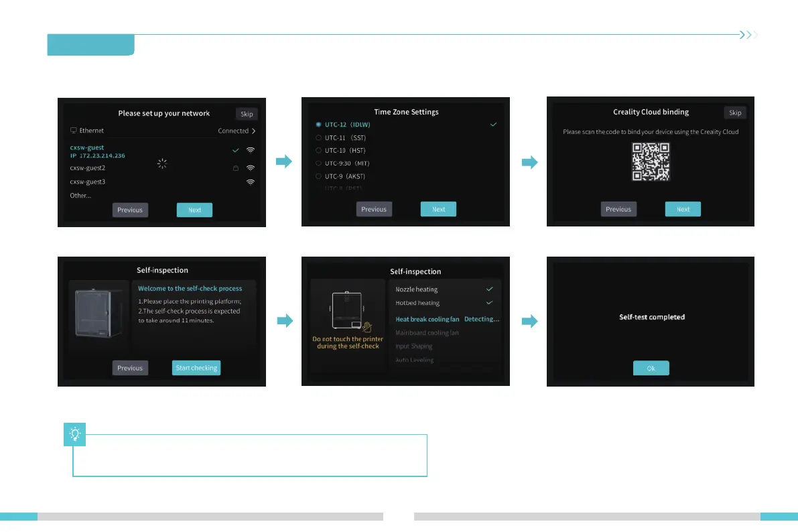The image size is (798, 532).
Task: Select the UTC-10 (HST) radio button
Action: click(x=318, y=150)
